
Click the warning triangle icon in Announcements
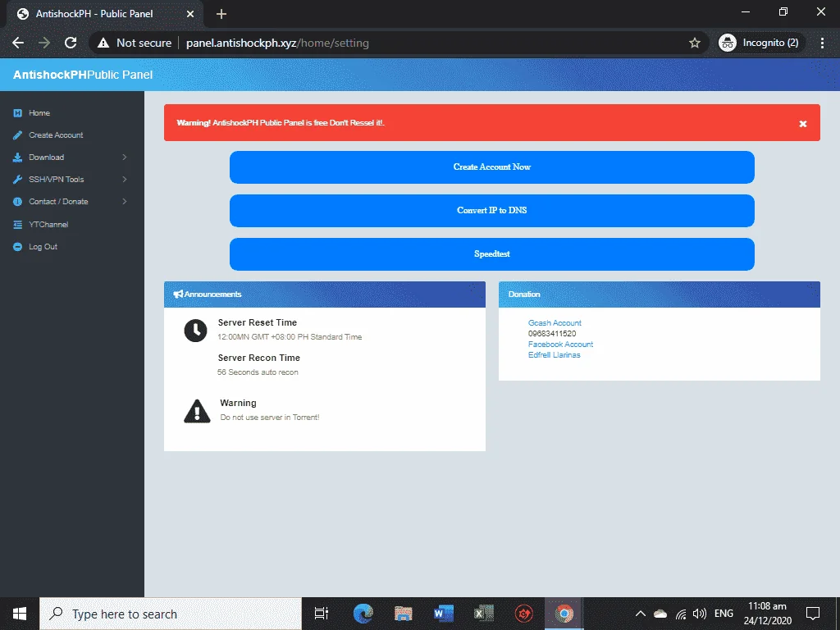[197, 411]
